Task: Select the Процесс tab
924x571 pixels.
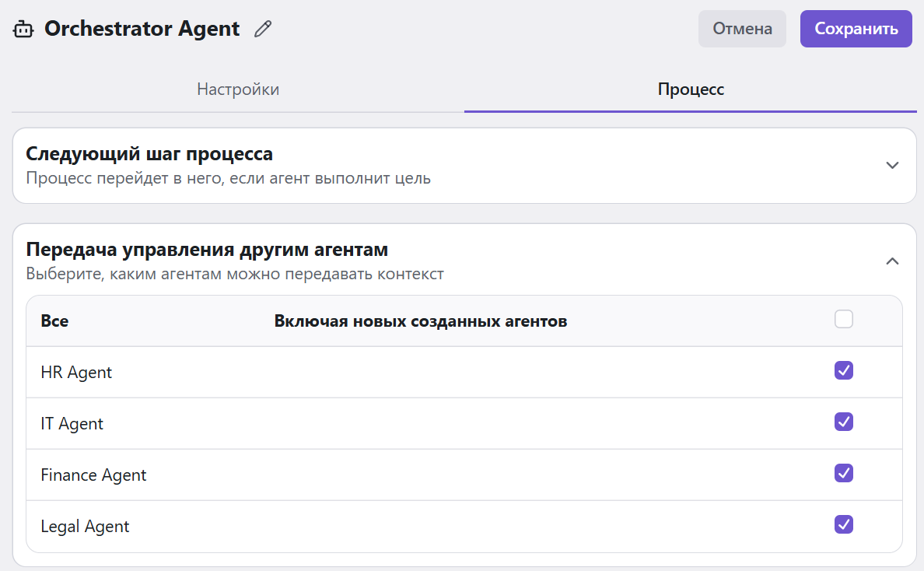Action: [691, 89]
